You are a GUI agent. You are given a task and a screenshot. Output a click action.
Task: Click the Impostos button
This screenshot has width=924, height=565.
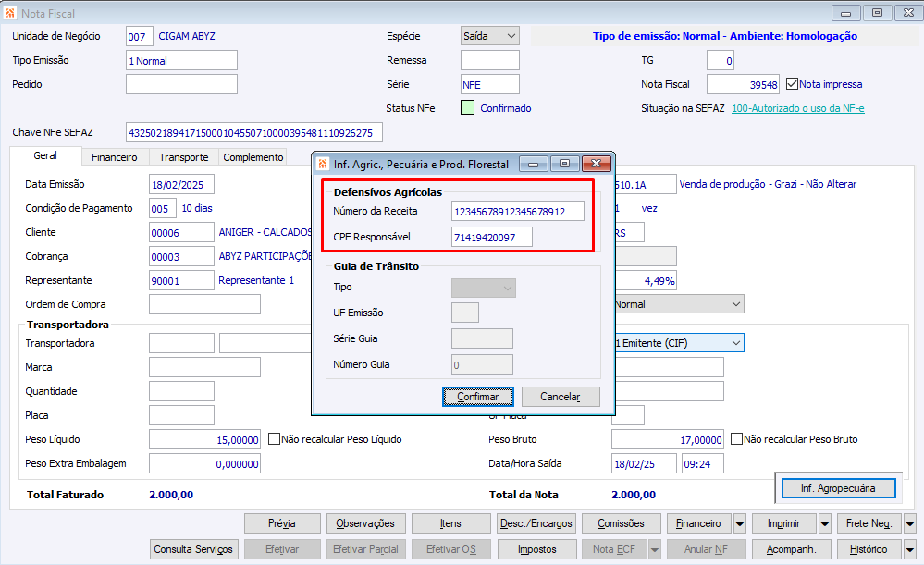pos(536,549)
